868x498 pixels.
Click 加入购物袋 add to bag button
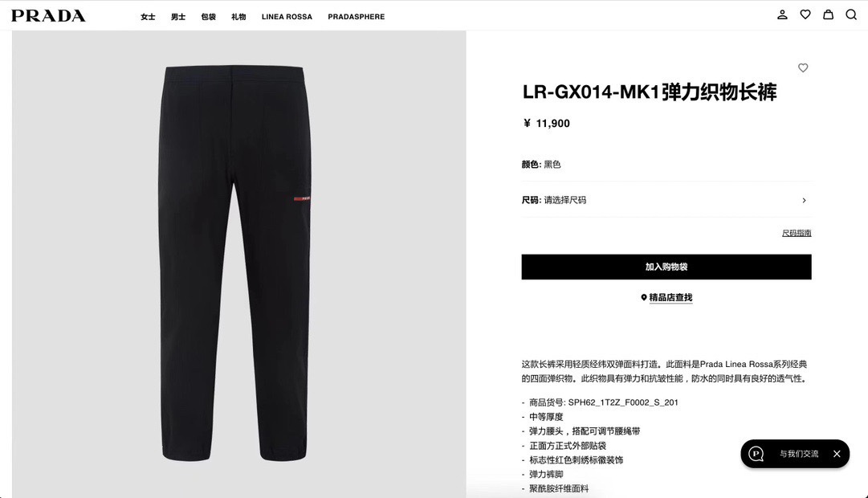[666, 267]
